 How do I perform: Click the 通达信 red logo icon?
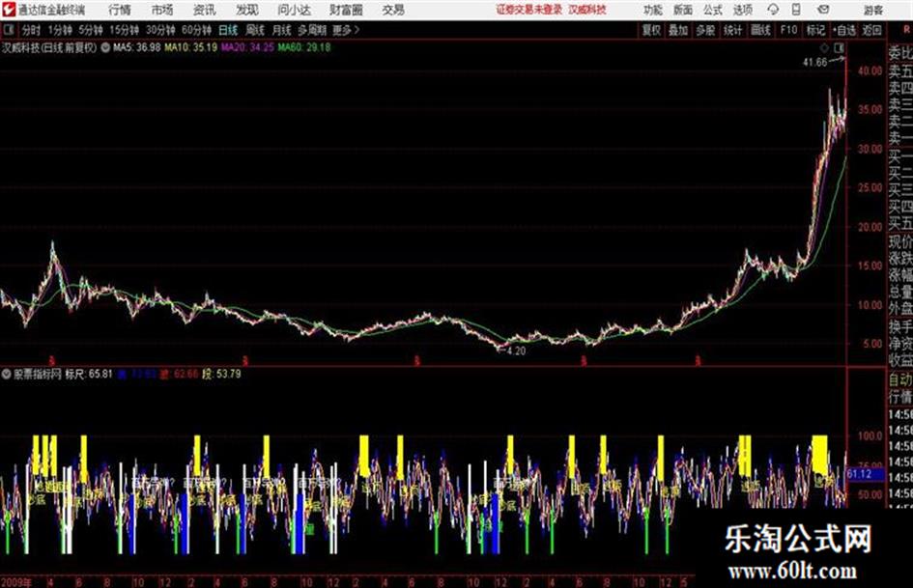pyautogui.click(x=9, y=10)
